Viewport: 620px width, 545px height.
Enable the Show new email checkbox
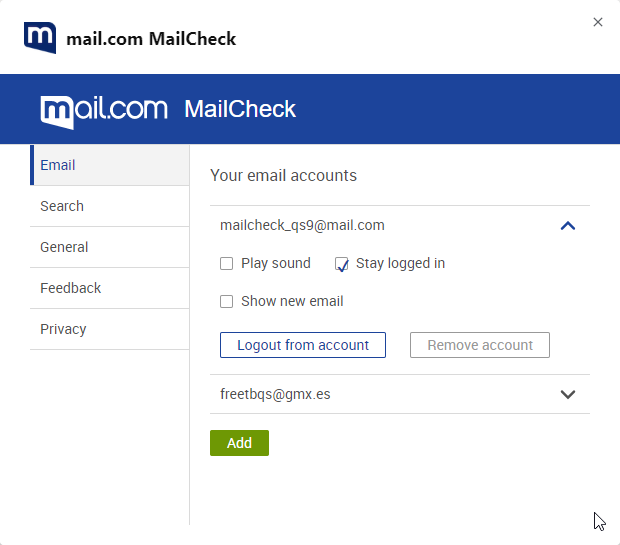[227, 302]
